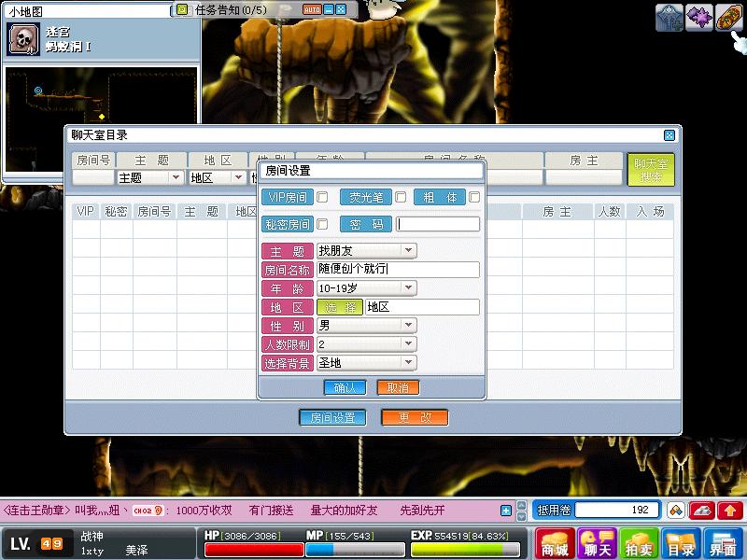
Task: Open the 界面 interface button
Action: [724, 543]
